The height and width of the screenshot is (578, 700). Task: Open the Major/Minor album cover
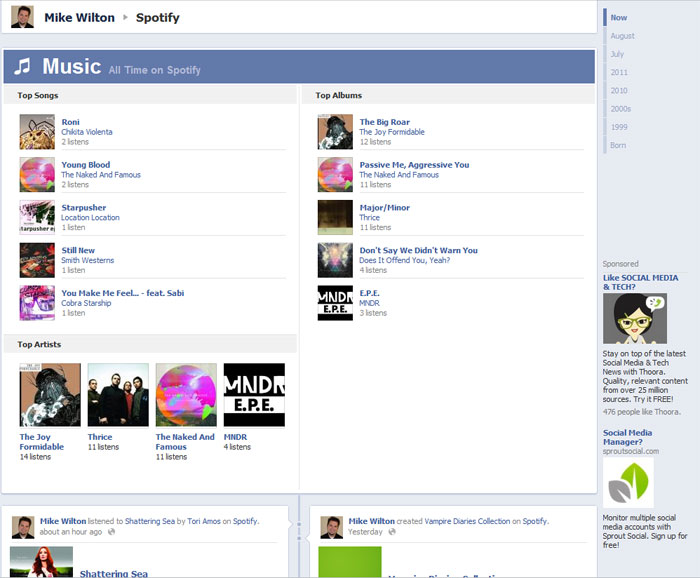coord(335,217)
